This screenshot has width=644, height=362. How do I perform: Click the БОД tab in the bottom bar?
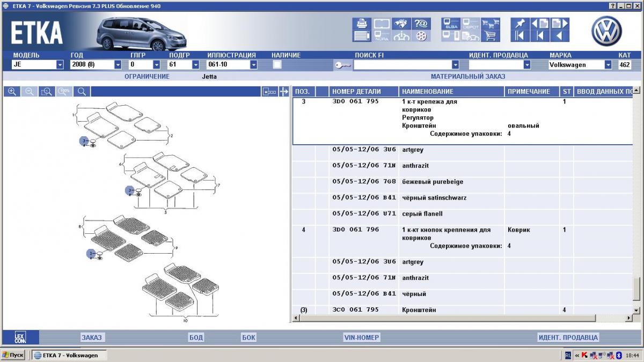coord(196,337)
